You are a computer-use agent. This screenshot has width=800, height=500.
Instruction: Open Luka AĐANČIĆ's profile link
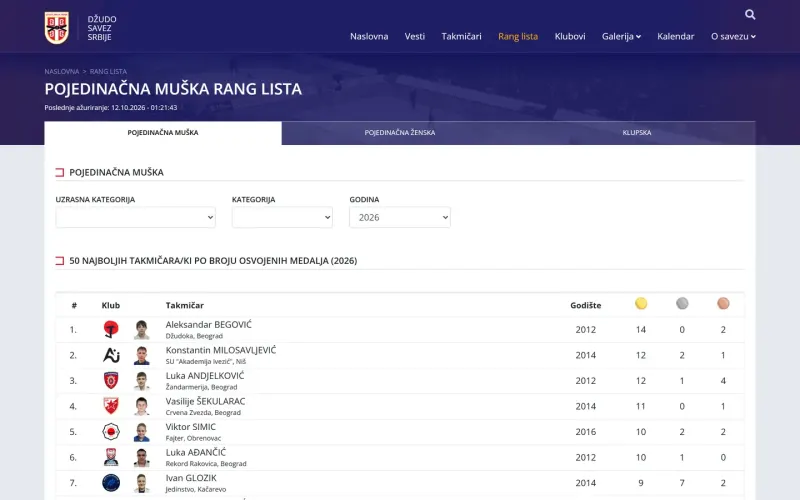point(195,452)
